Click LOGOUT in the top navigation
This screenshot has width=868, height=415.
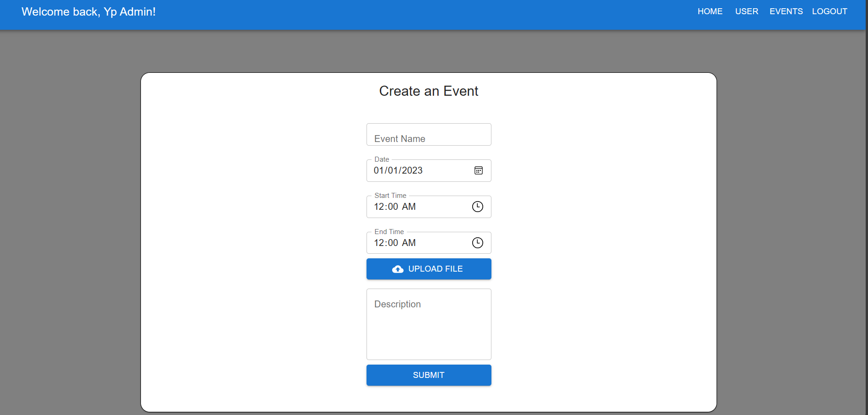point(829,11)
